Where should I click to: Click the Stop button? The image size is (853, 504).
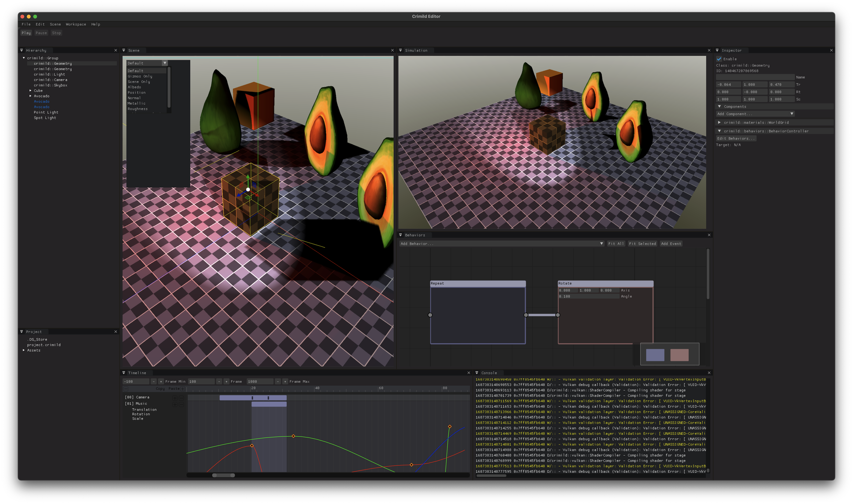point(57,33)
